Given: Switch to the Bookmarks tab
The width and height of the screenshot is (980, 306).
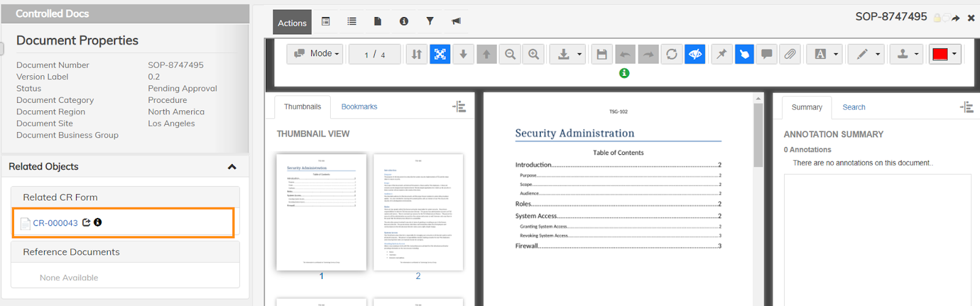Looking at the screenshot, I should click(359, 106).
